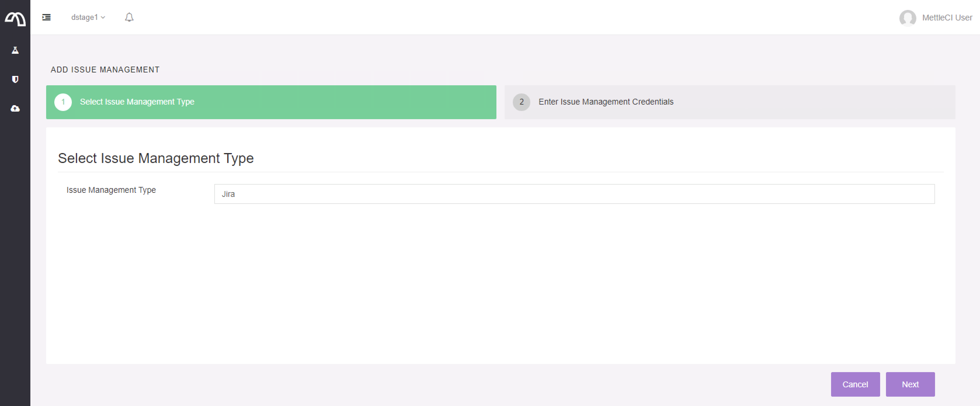Click the step 1 number circle
This screenshot has width=980, height=406.
click(63, 102)
